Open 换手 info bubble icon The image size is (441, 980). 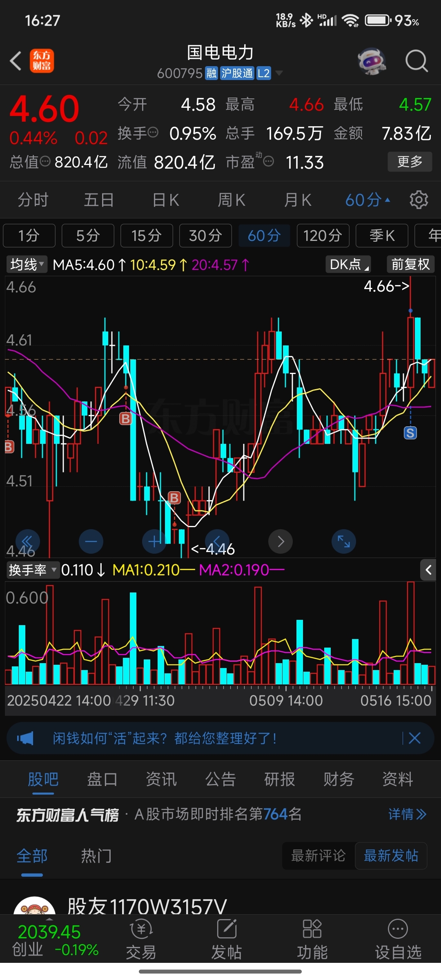point(153,133)
